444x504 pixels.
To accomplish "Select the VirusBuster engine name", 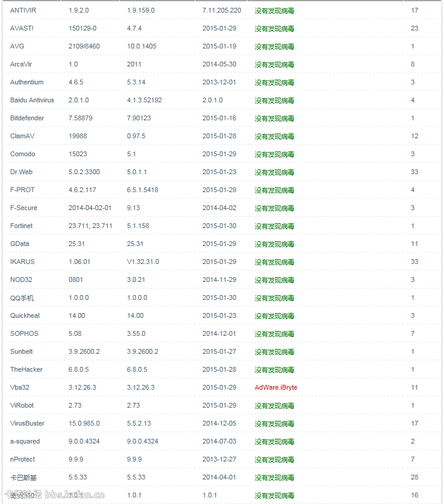I will point(27,424).
